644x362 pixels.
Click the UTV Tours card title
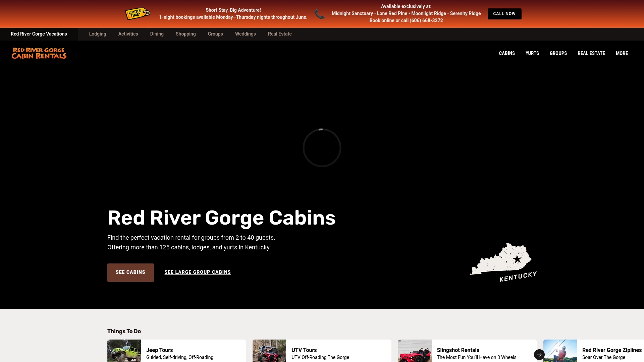pyautogui.click(x=304, y=350)
